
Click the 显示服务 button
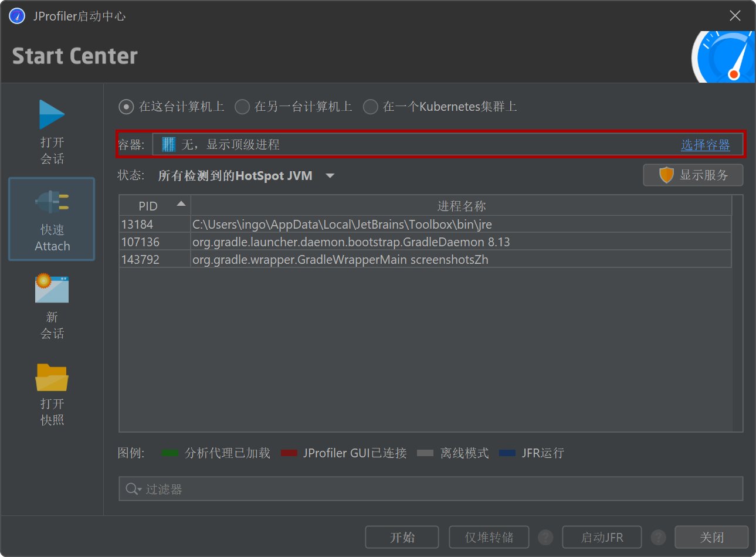pyautogui.click(x=693, y=175)
